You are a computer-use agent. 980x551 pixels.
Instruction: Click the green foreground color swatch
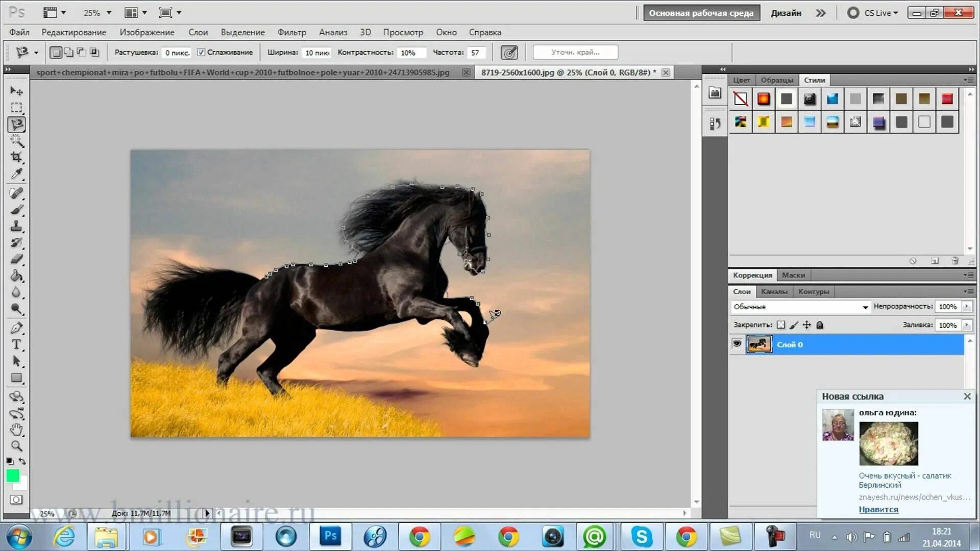coord(13,475)
